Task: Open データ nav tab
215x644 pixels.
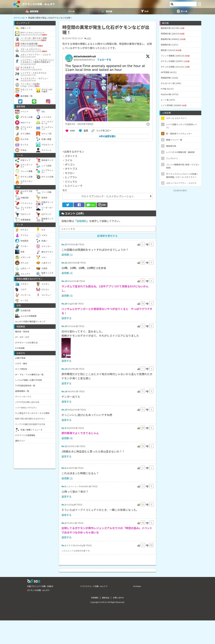Action: (x=182, y=11)
